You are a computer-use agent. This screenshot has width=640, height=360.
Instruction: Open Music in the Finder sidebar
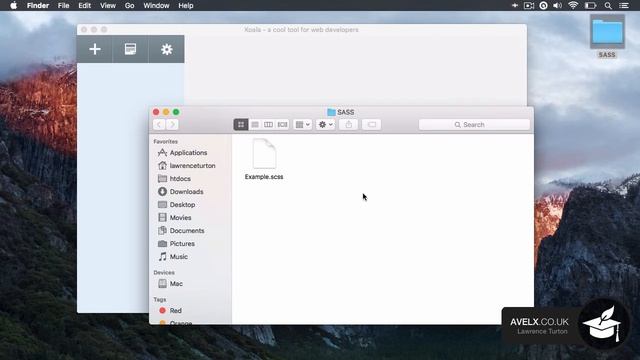coord(178,257)
